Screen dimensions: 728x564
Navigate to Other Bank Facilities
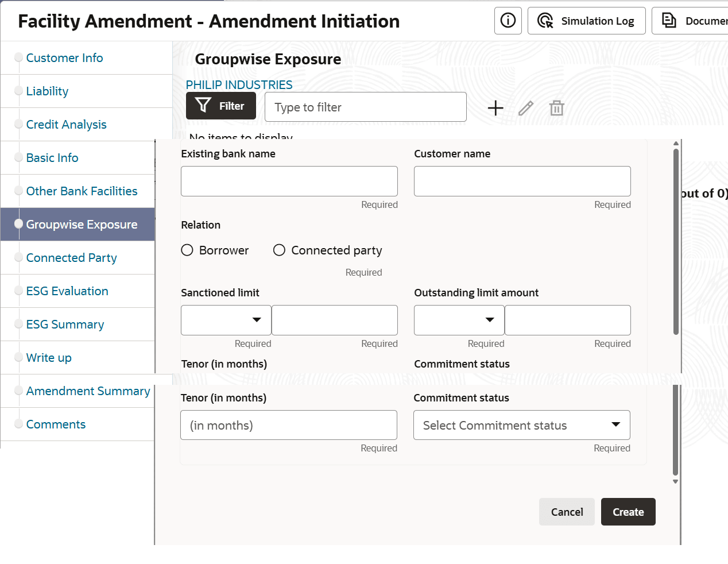coord(82,191)
